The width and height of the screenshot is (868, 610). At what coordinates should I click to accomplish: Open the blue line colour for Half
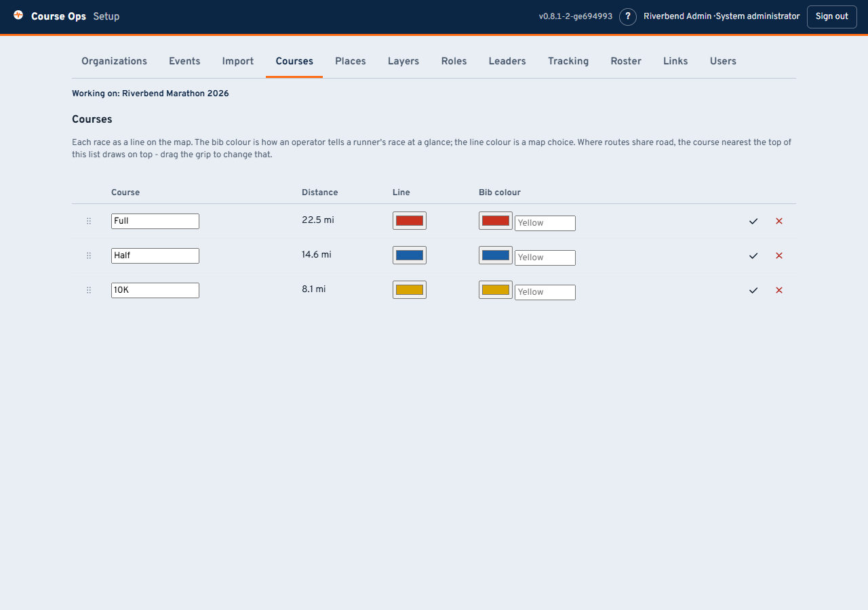tap(410, 255)
